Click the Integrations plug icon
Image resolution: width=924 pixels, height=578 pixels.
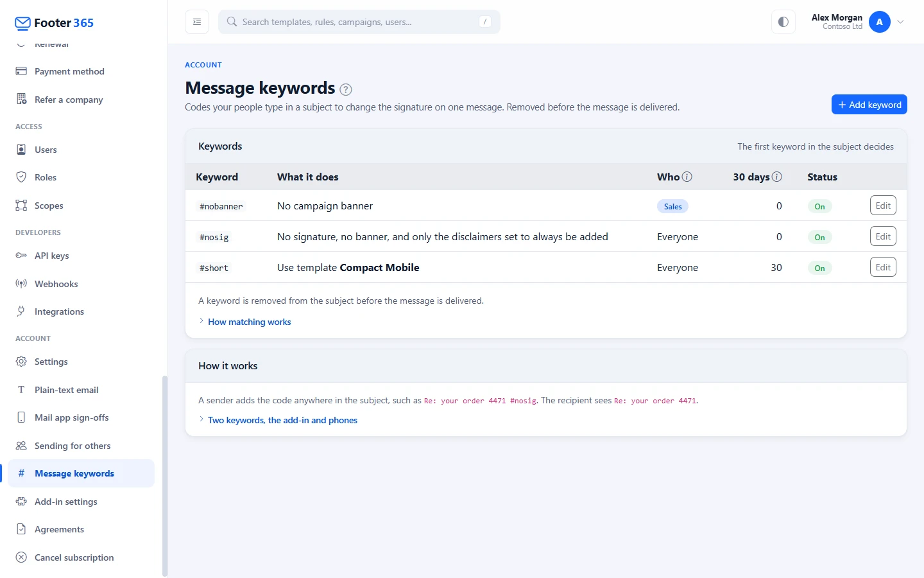tap(21, 311)
